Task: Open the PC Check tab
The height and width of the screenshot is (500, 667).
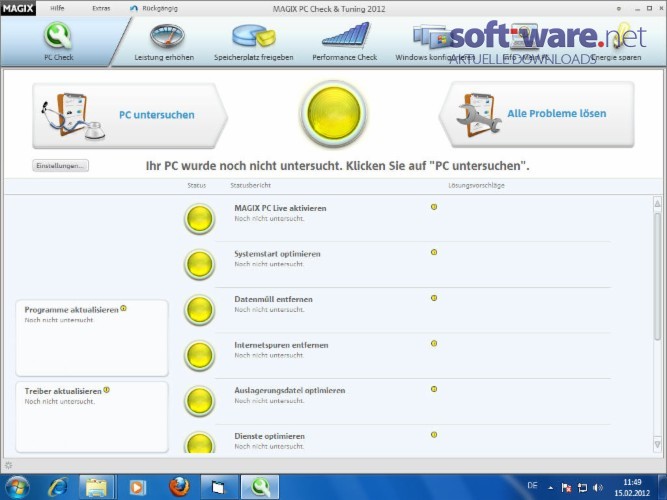Action: tap(59, 42)
